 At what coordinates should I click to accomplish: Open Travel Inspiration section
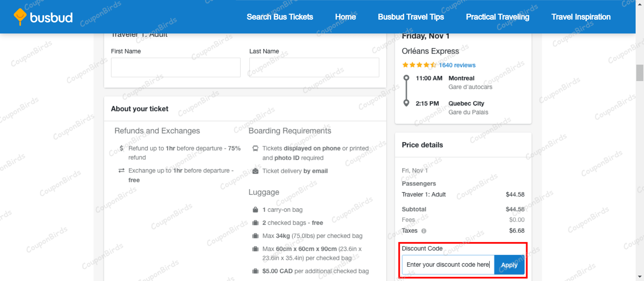[x=581, y=17]
